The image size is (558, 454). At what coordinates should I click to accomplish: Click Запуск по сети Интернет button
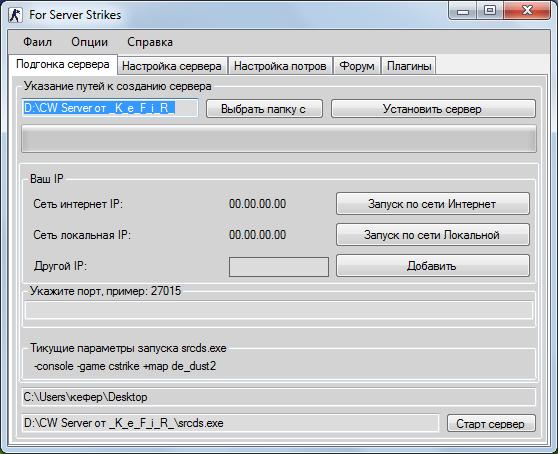(433, 204)
